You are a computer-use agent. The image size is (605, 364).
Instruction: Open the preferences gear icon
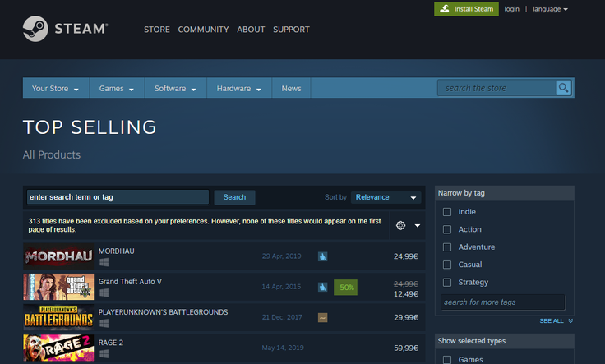tap(400, 226)
